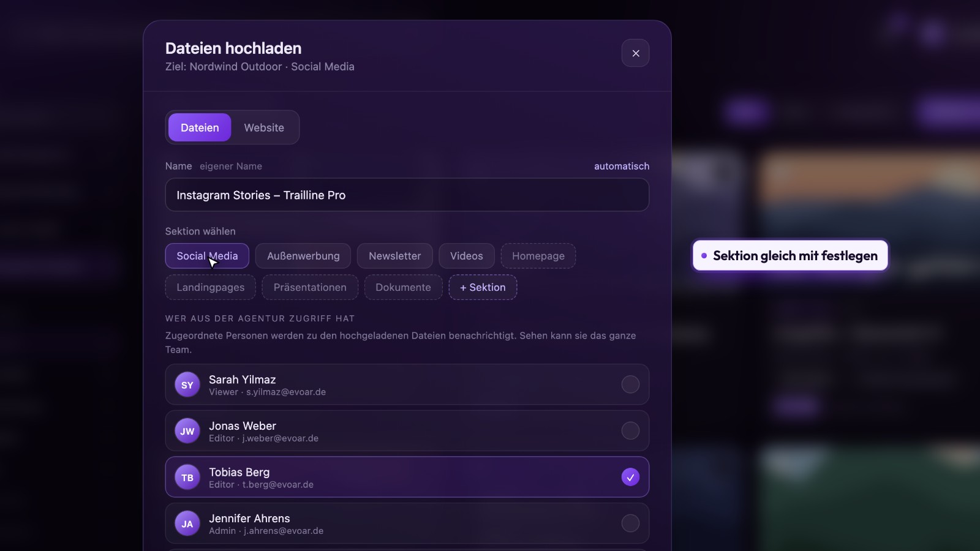Select the Videos section
The width and height of the screenshot is (980, 551).
click(x=467, y=256)
